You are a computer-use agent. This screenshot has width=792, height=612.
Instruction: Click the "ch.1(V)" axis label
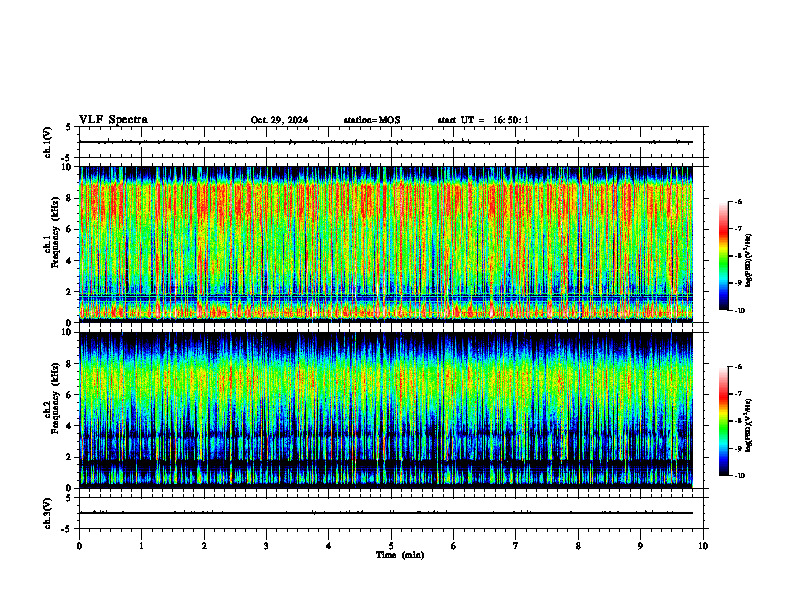(x=47, y=142)
